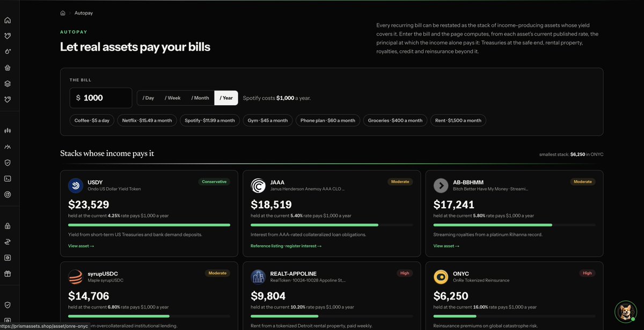The image size is (644, 330).
Task: Click the $9,804 principal amount
Action: click(x=268, y=296)
